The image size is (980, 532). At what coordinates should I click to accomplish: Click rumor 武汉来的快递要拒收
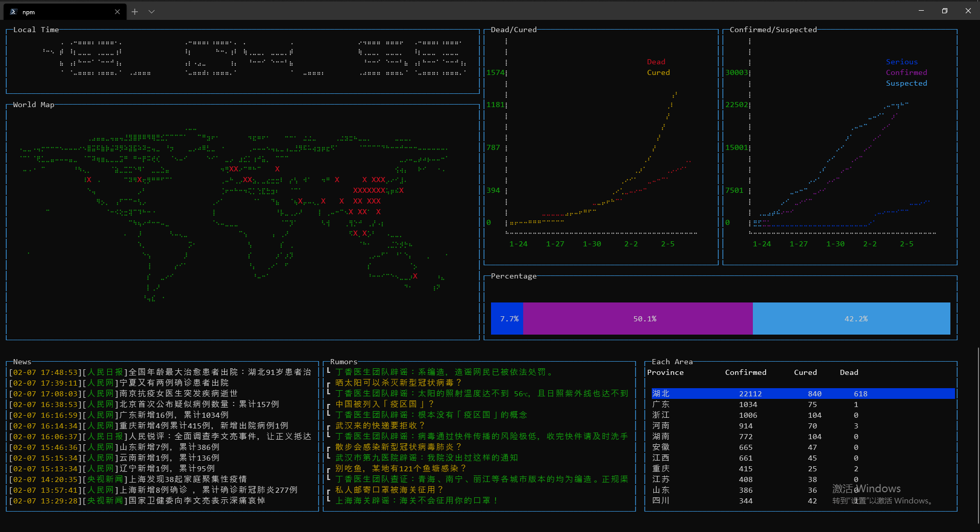pyautogui.click(x=380, y=426)
